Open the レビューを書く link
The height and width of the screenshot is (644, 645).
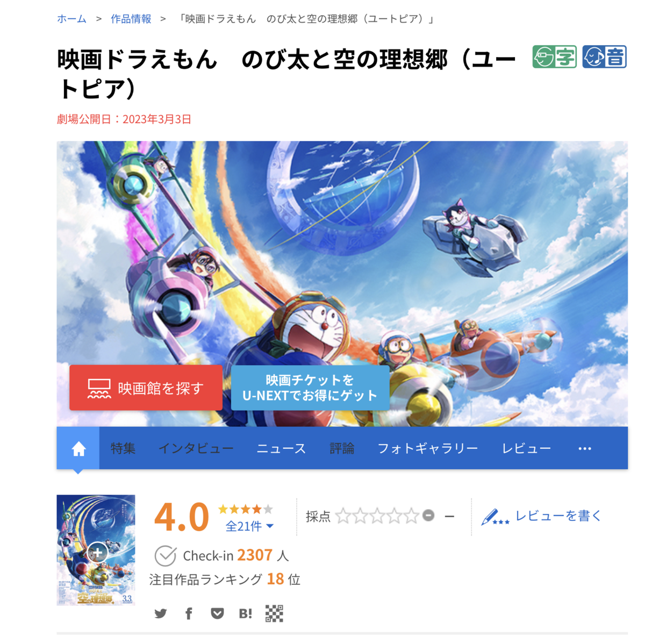(x=541, y=517)
